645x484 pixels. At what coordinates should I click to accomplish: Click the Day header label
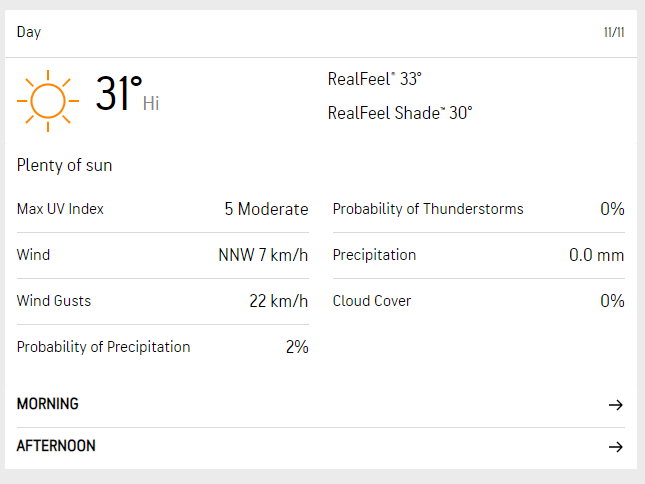point(29,32)
